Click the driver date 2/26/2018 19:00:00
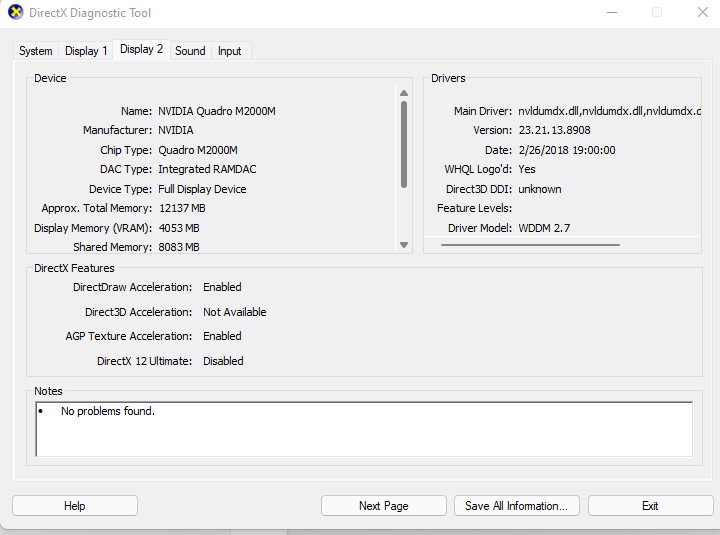Viewport: 720px width, 535px height. click(x=567, y=150)
